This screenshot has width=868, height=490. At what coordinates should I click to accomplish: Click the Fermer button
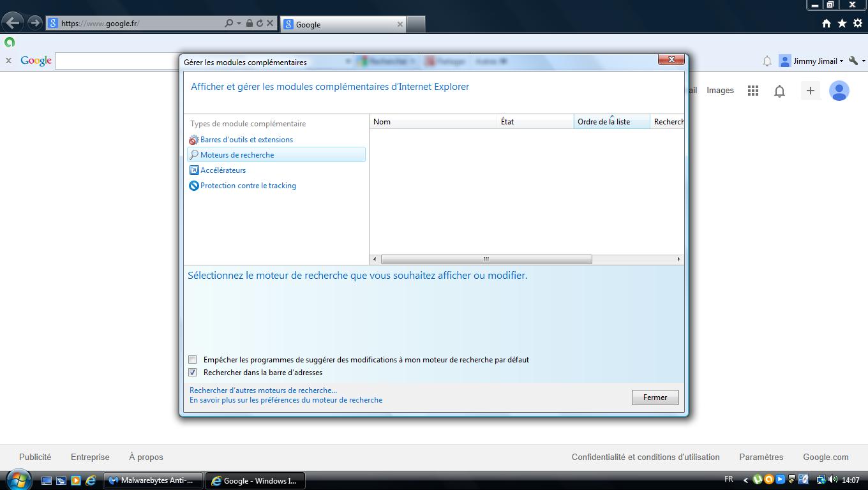655,397
